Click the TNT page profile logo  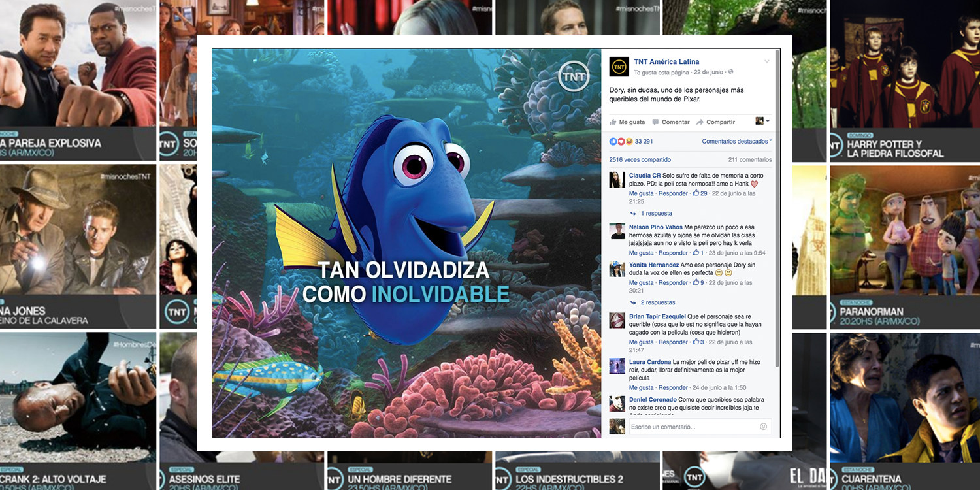pos(619,67)
